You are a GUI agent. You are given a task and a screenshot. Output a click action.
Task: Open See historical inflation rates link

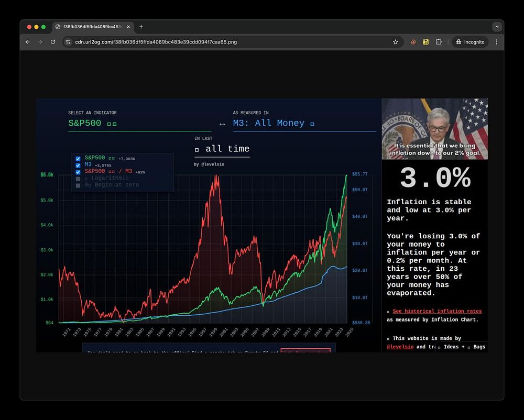(x=437, y=311)
